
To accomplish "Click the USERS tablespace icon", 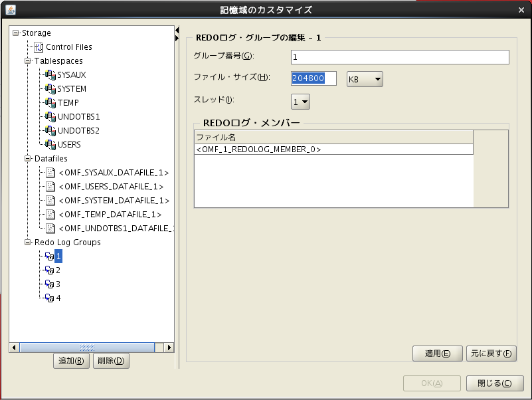I will coord(50,144).
